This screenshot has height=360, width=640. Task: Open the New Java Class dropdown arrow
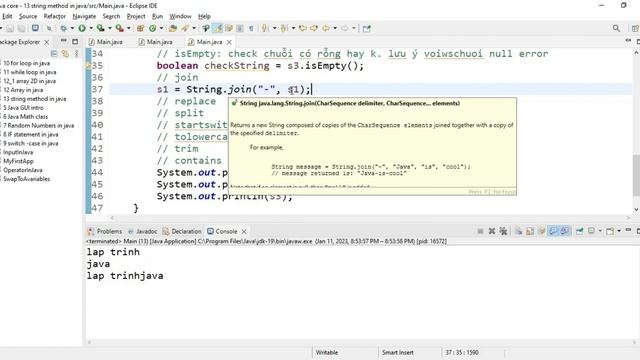(x=161, y=28)
